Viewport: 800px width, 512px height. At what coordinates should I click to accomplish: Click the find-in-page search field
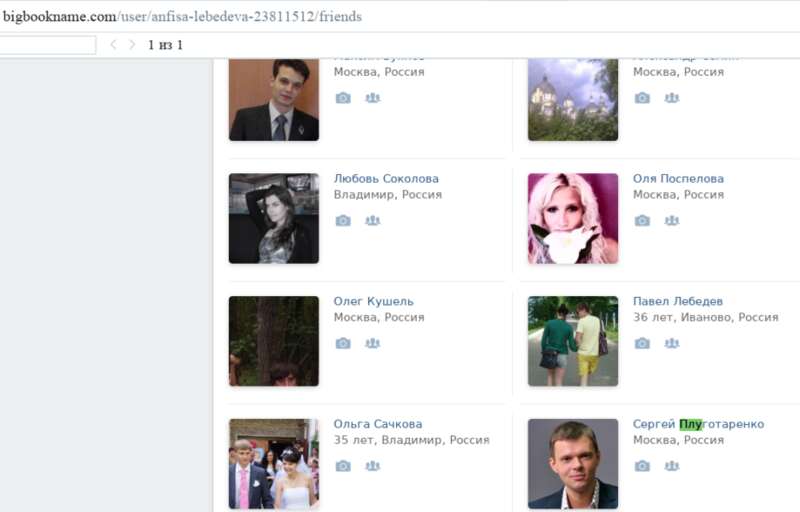[48, 45]
